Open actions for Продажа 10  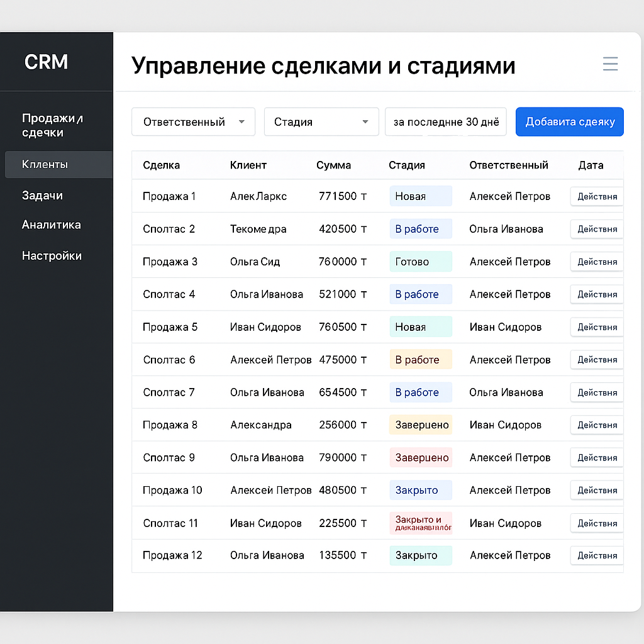(x=597, y=491)
